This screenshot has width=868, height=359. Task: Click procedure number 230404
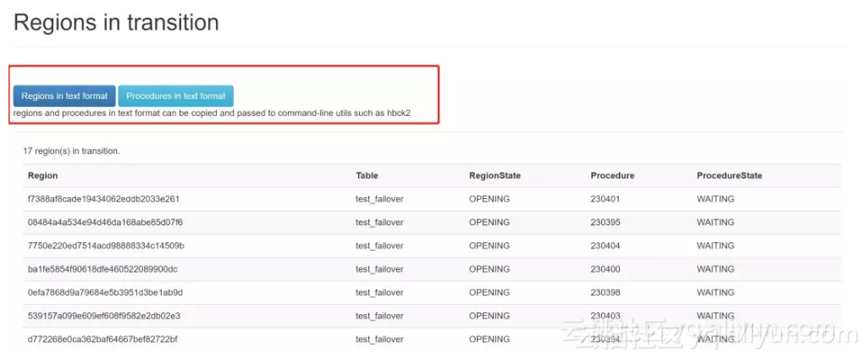605,246
